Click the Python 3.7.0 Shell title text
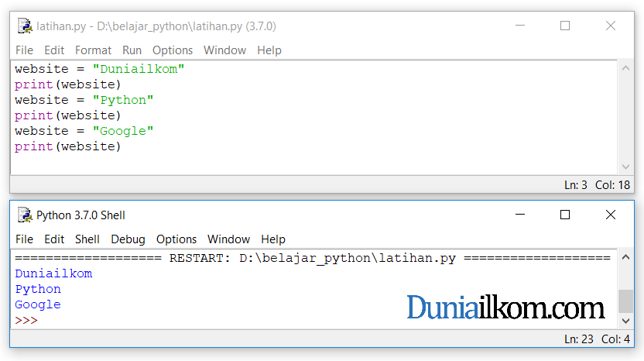Viewport: 644px width, 361px height. 80,215
